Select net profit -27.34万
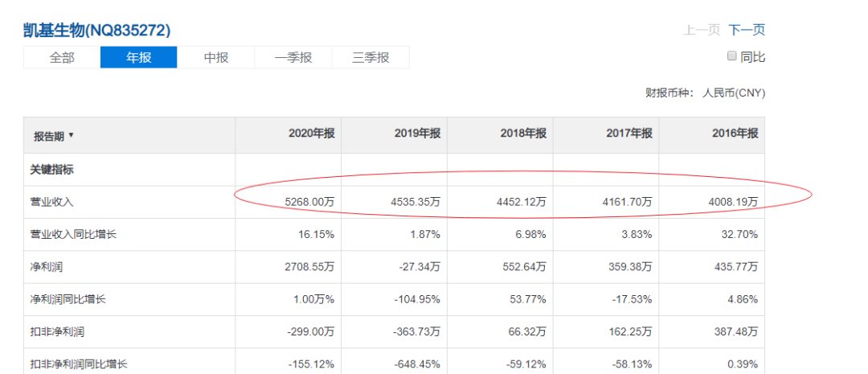This screenshot has height=374, width=868. (419, 267)
